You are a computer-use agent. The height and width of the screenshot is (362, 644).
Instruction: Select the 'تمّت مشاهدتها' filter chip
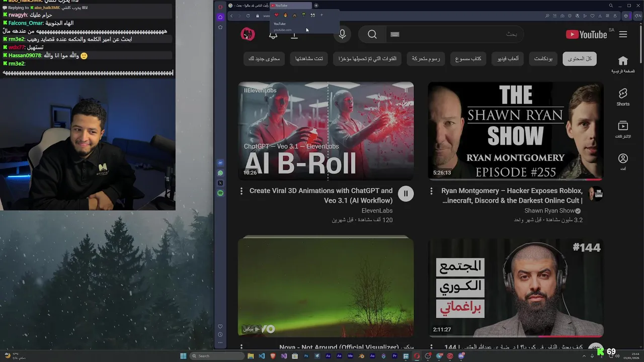point(309,59)
